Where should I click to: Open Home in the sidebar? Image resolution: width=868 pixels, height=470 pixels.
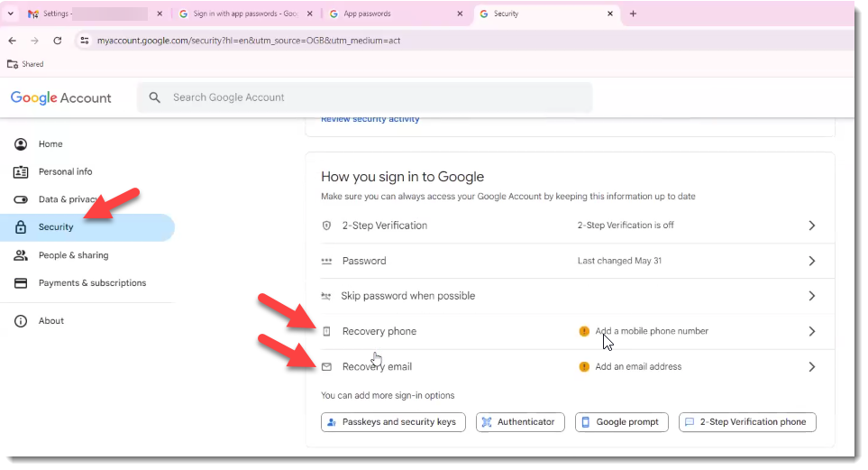coord(87,144)
